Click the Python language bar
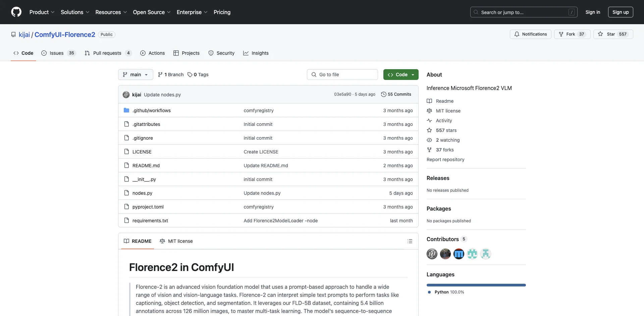The image size is (644, 316). coord(476,285)
